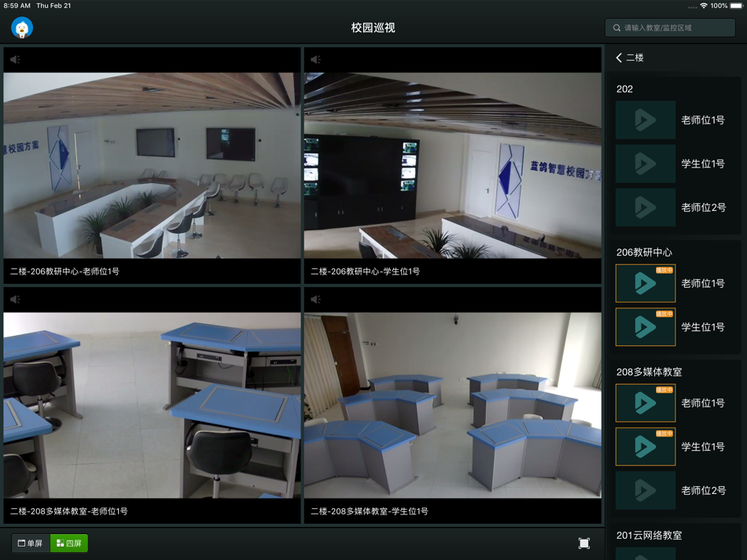Click the caption 二楼-208多媒体教室-学生位1号
The height and width of the screenshot is (560, 747).
[370, 511]
